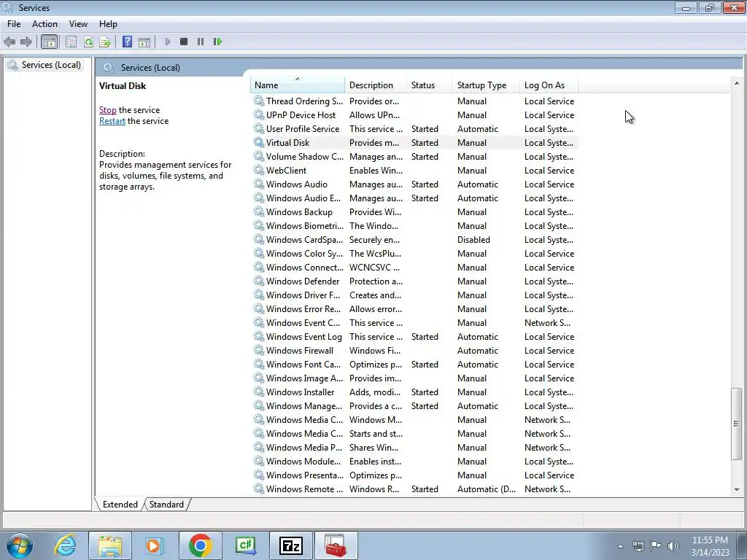
Task: Click the Windows Defender gear icon
Action: tap(259, 281)
